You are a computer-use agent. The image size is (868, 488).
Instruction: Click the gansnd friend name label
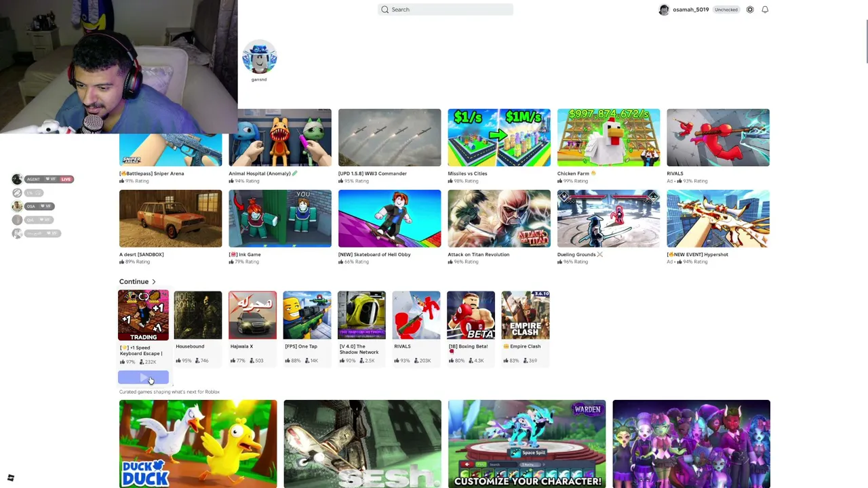(259, 80)
